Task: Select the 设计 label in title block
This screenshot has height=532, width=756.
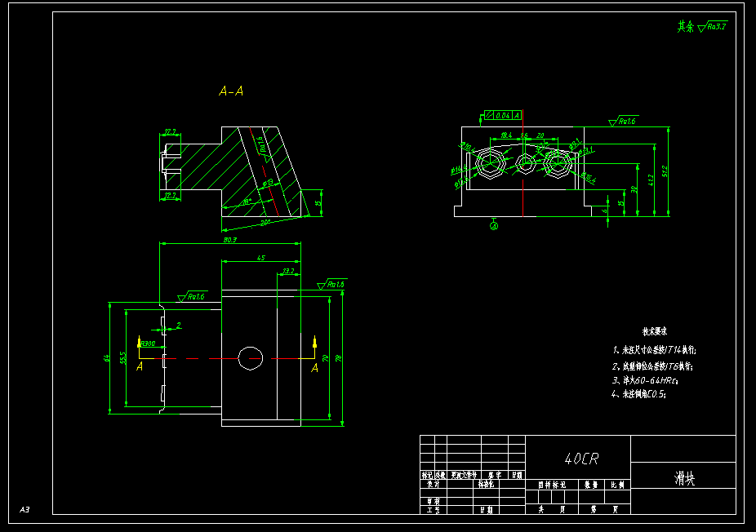Action: tap(433, 484)
